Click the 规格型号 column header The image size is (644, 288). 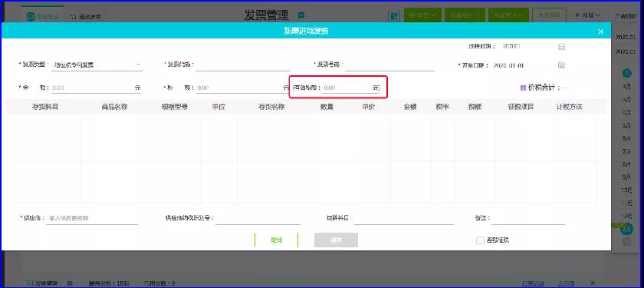tap(175, 107)
